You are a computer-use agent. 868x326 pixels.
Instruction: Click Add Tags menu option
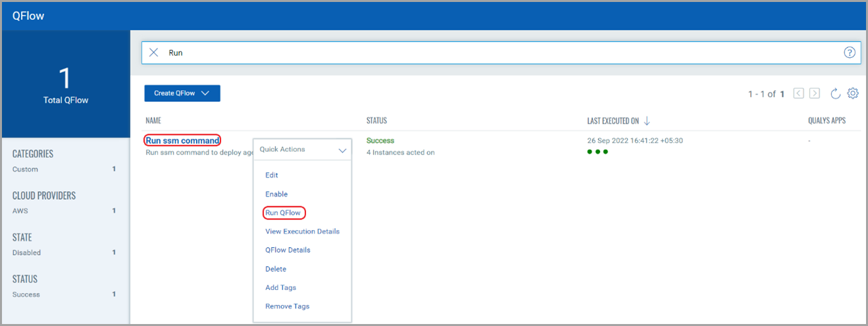pyautogui.click(x=280, y=288)
